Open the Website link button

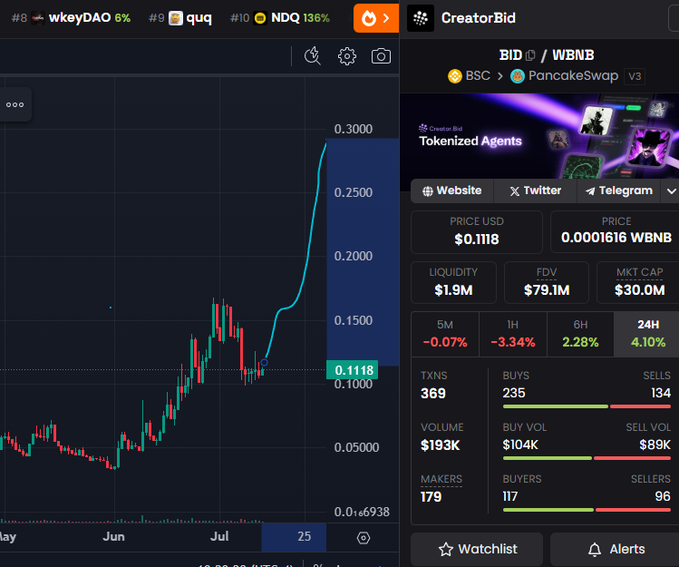tap(452, 191)
